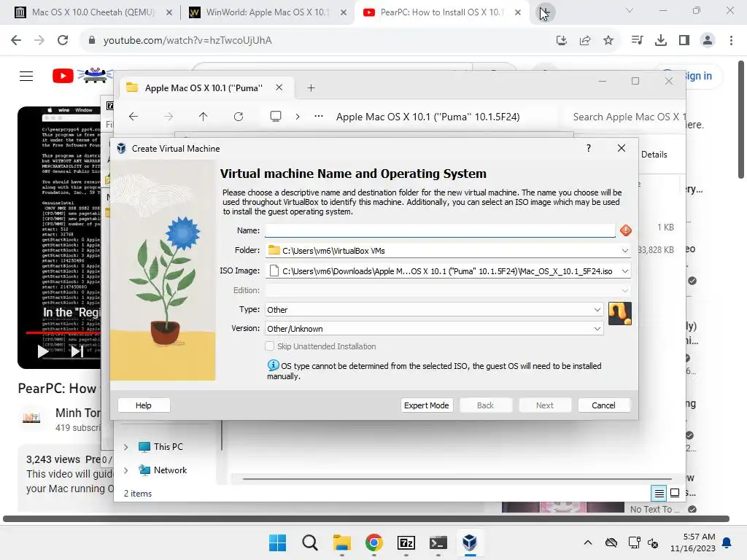This screenshot has height=560, width=747.
Task: Toggle the Chrome side panel
Action: click(x=684, y=41)
